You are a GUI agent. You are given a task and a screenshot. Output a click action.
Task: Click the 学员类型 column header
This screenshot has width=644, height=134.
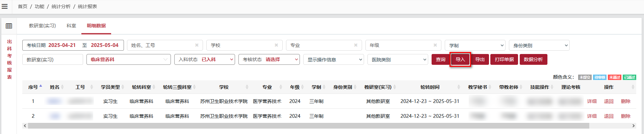coord(110,87)
